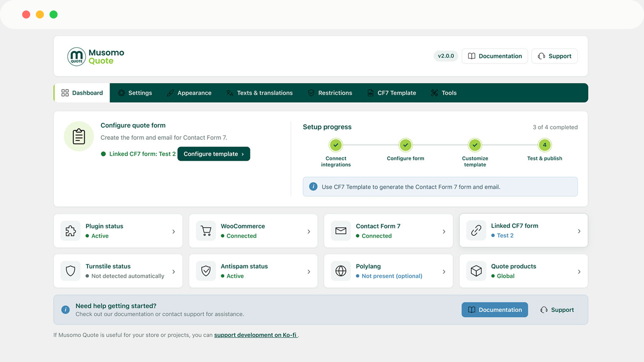
Task: Click the info icon in the CF7 Template notice
Action: pyautogui.click(x=313, y=187)
